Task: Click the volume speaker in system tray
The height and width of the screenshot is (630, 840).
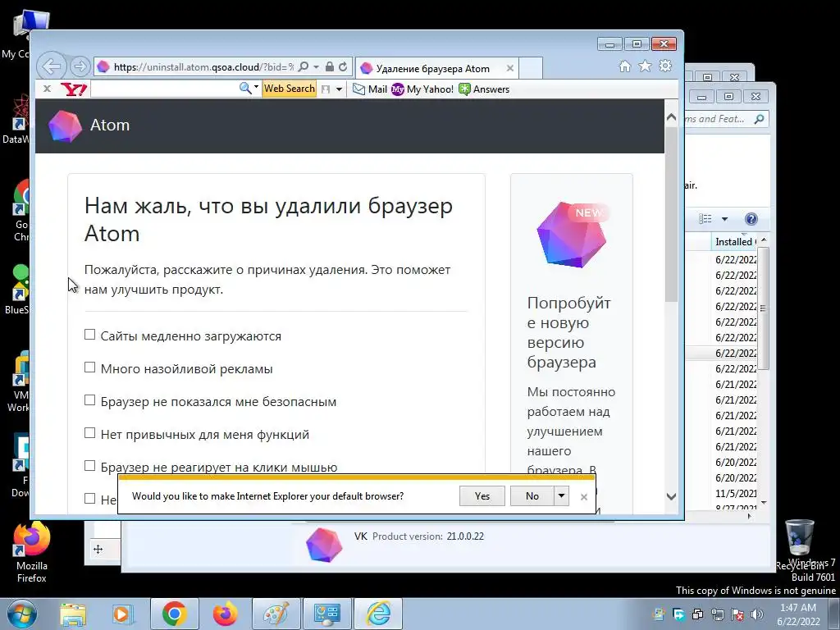Action: click(x=757, y=614)
